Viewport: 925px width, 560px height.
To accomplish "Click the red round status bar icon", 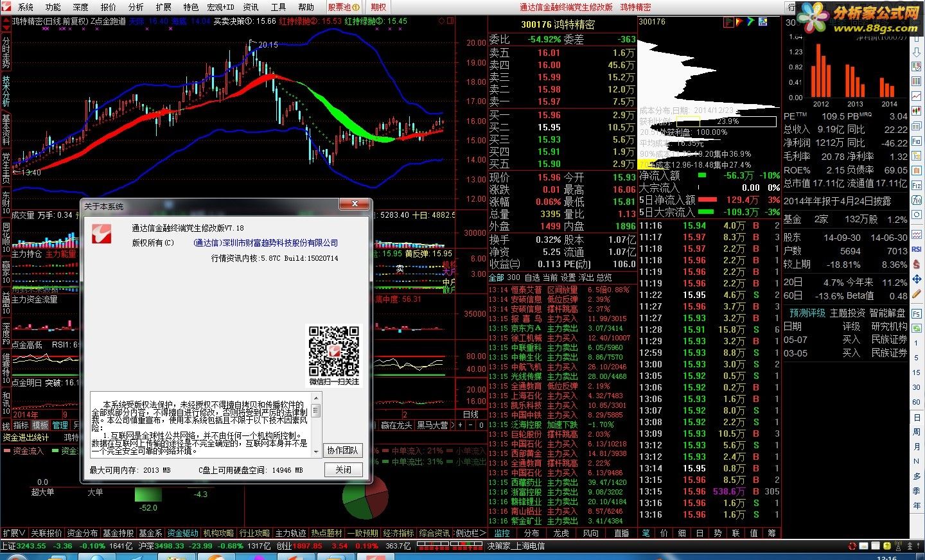I will [853, 546].
